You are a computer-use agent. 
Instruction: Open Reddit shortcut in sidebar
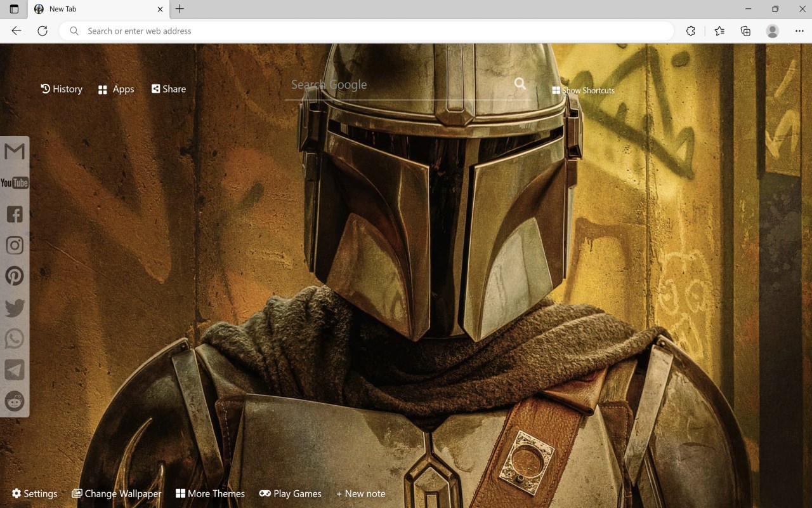(x=15, y=401)
